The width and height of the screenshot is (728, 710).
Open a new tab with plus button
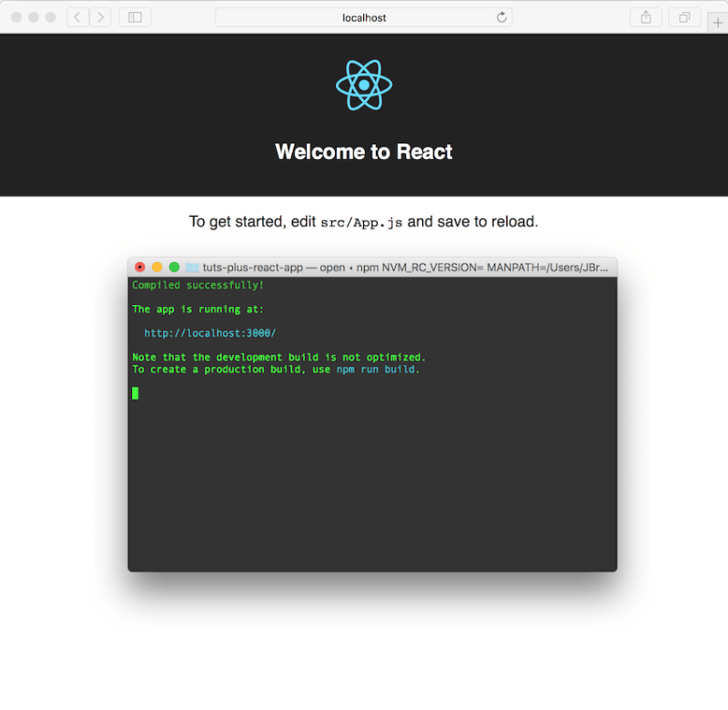[718, 23]
